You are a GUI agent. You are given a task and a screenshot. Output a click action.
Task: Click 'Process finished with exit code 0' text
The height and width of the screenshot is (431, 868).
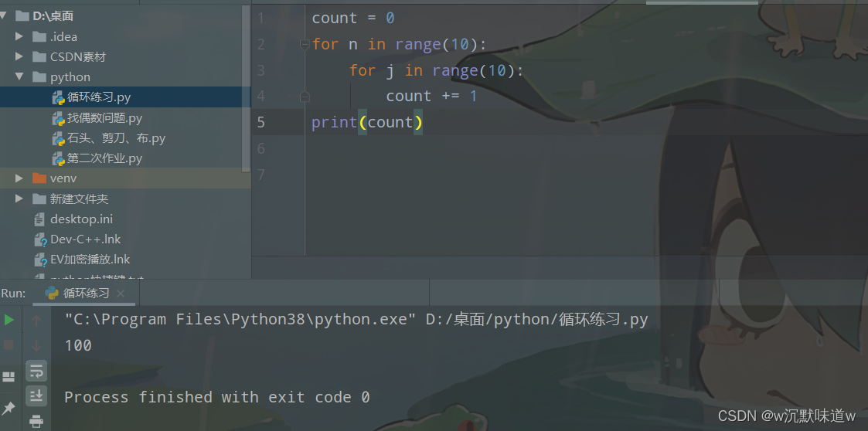pyautogui.click(x=217, y=397)
